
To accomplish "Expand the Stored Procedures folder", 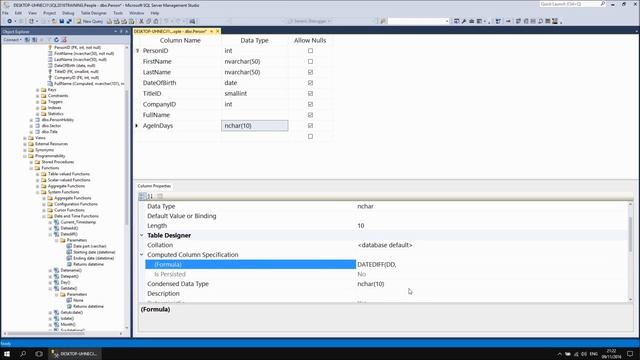I will click(31, 162).
